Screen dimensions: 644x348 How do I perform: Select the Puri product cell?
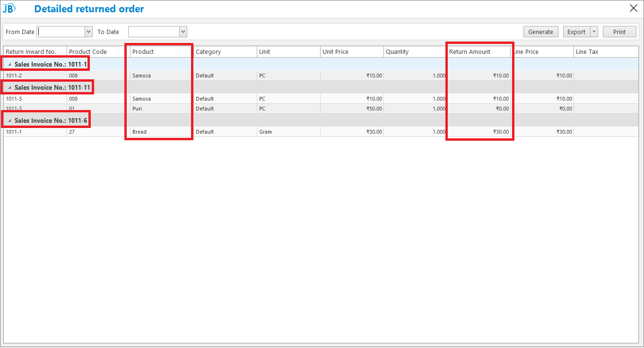point(162,109)
